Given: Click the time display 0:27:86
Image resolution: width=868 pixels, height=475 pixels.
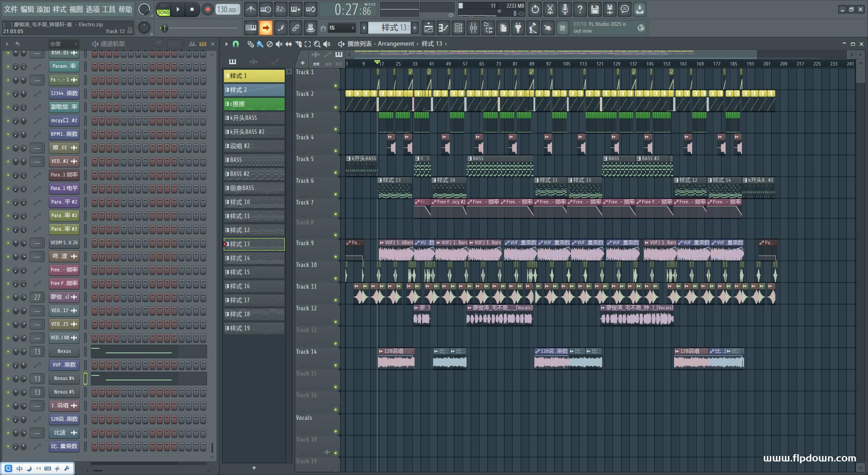Looking at the screenshot, I should (354, 9).
